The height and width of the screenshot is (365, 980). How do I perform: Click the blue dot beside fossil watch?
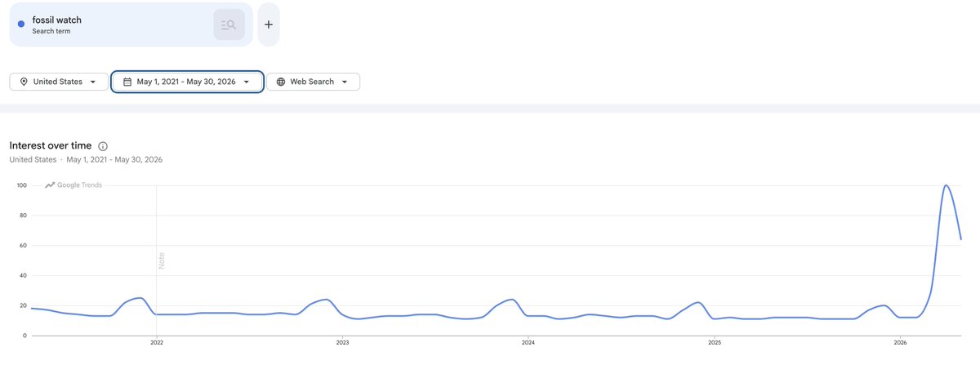click(21, 24)
